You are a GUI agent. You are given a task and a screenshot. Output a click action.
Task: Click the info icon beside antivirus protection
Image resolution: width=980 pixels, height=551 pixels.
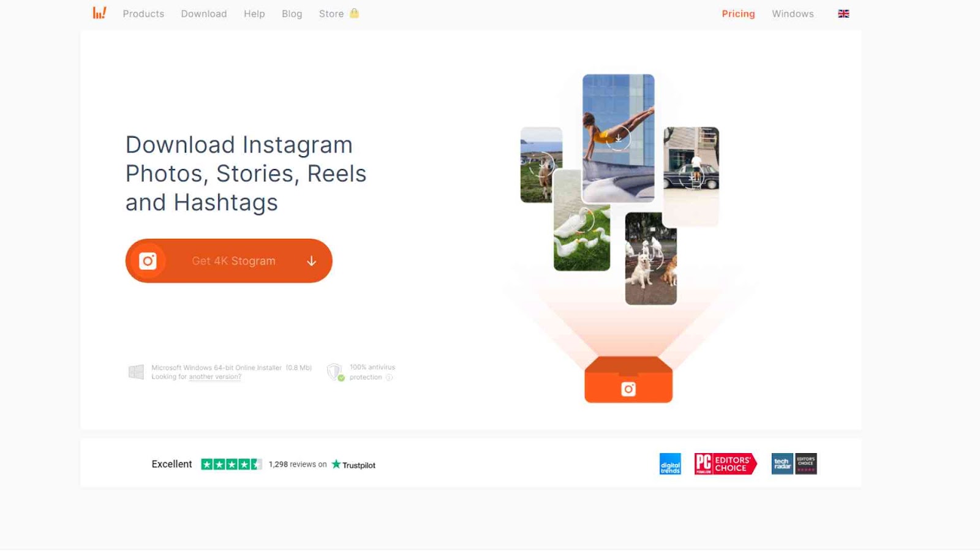tap(389, 377)
